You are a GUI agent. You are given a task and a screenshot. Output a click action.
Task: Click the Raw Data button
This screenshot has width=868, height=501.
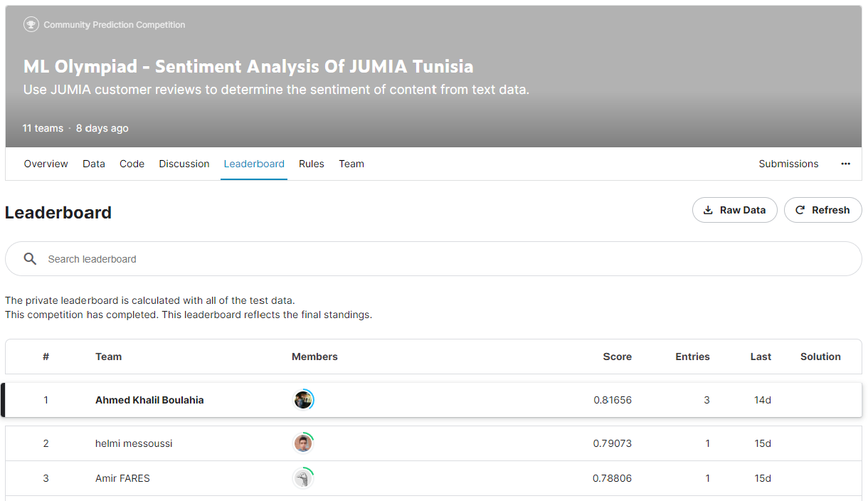[734, 210]
